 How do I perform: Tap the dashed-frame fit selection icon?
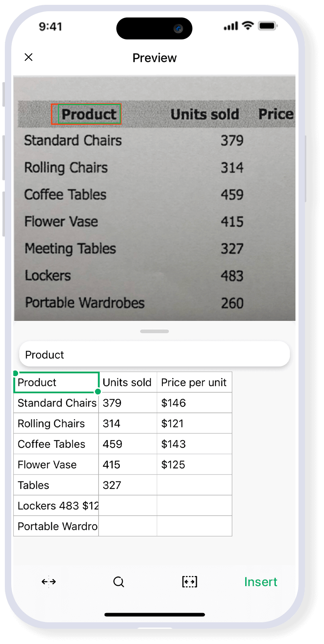[x=190, y=582]
